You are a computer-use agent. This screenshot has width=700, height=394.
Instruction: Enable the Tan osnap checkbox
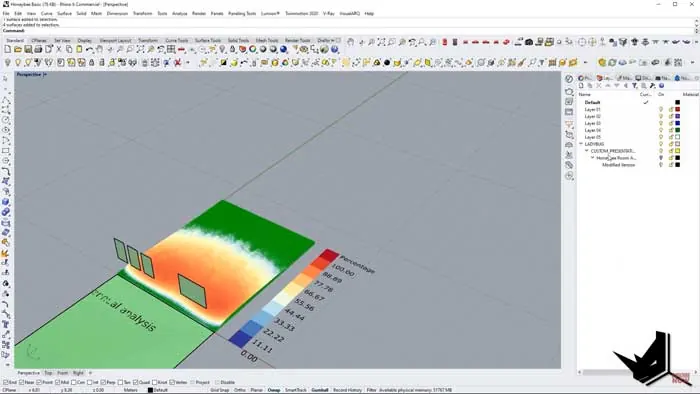point(121,382)
